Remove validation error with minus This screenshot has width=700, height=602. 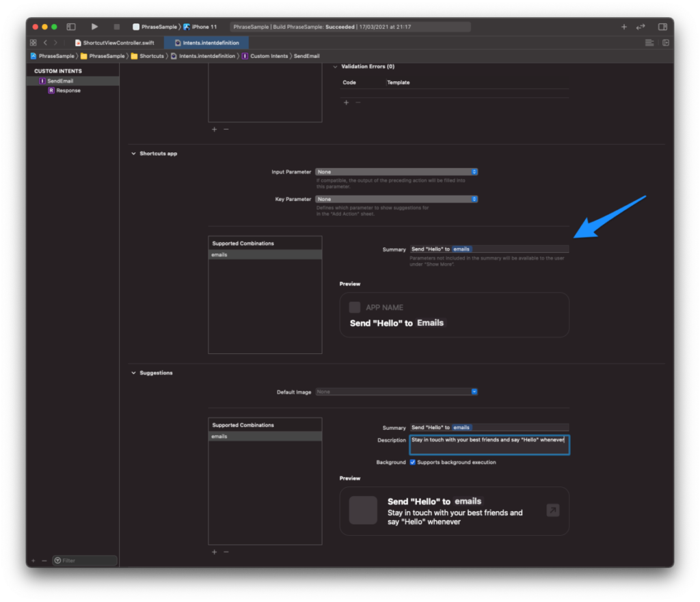coord(358,102)
